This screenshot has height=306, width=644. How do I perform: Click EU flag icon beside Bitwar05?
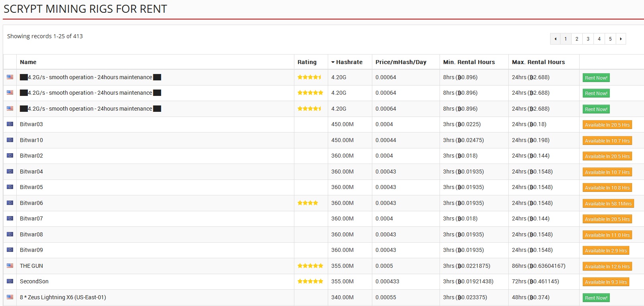10,187
